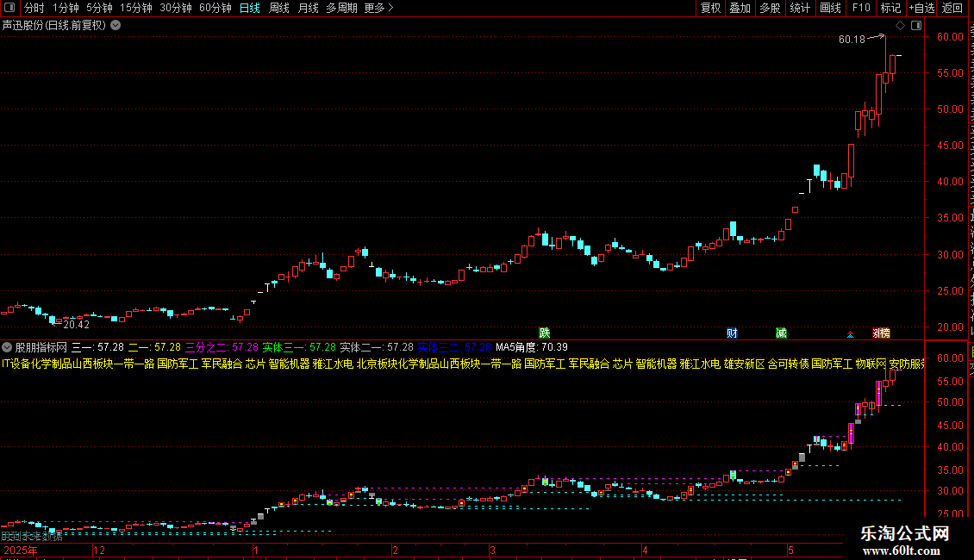974x560 pixels.
Task: Click the MA5角度: 70.39 readout
Action: coord(532,347)
